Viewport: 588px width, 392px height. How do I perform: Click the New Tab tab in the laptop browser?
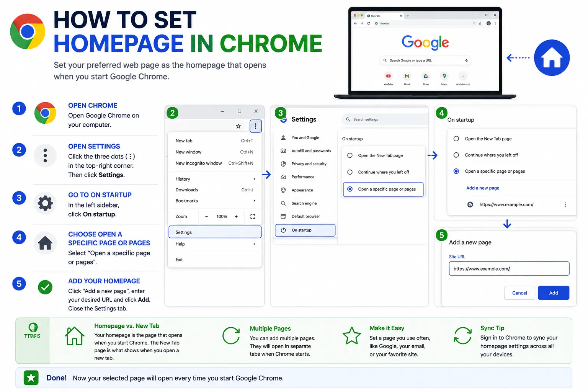click(x=385, y=16)
